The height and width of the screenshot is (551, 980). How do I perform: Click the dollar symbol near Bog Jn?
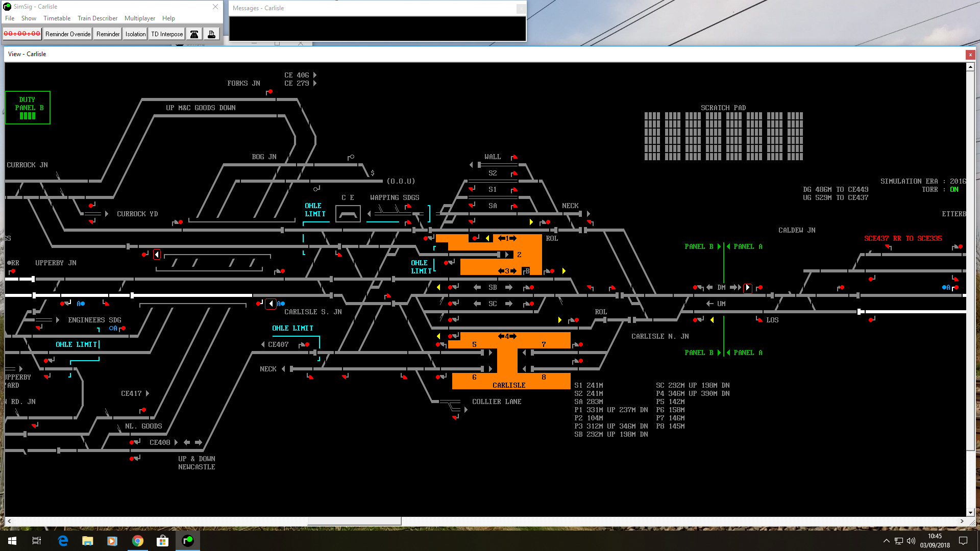373,173
